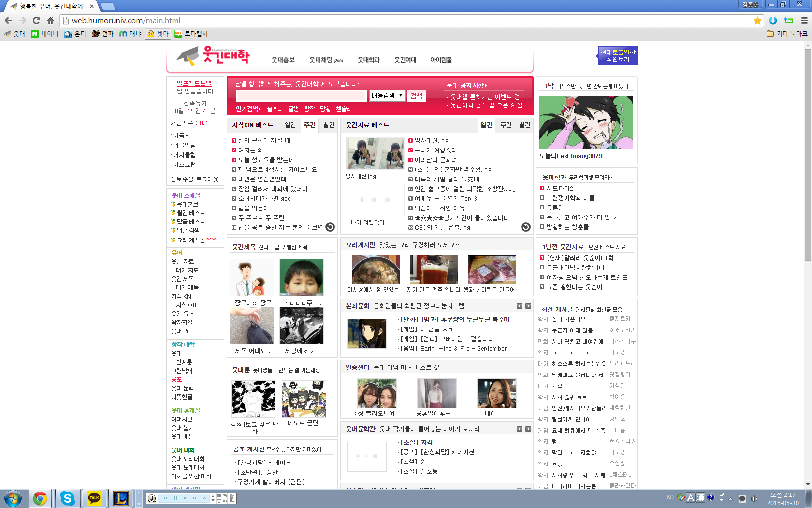Click the yellow bookmark star icon
This screenshot has width=812, height=508.
(757, 20)
